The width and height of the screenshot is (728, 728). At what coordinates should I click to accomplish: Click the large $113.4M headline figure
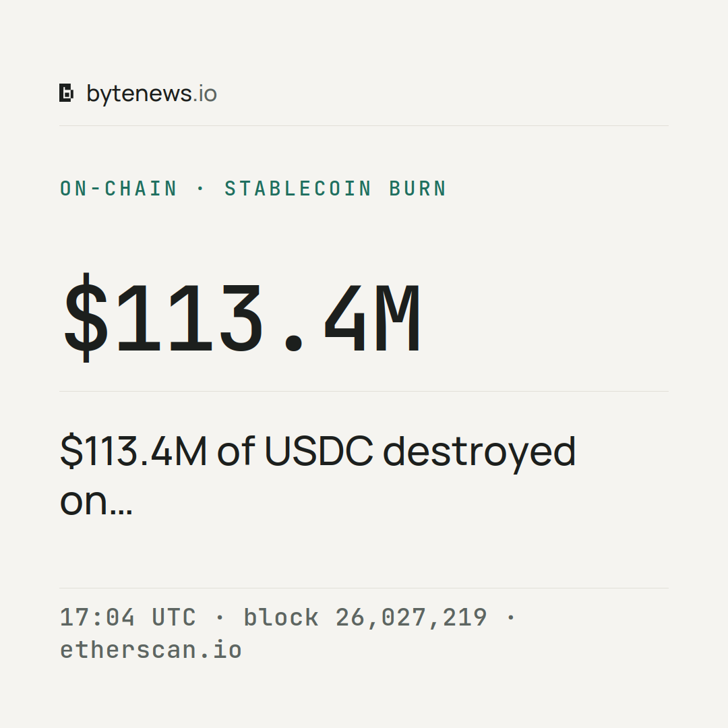pos(243,317)
